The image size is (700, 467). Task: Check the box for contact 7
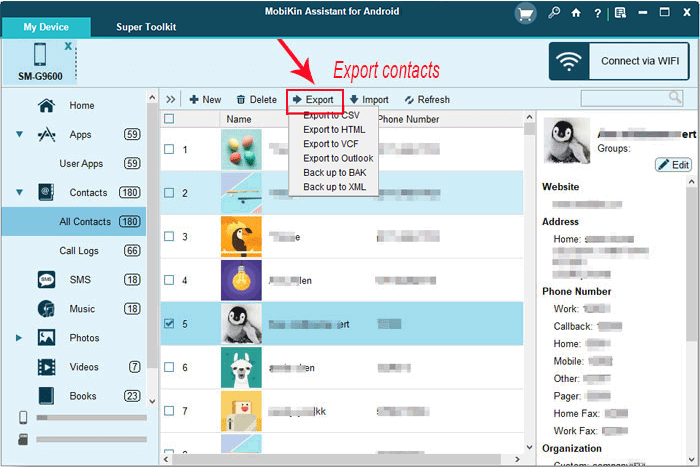[169, 411]
